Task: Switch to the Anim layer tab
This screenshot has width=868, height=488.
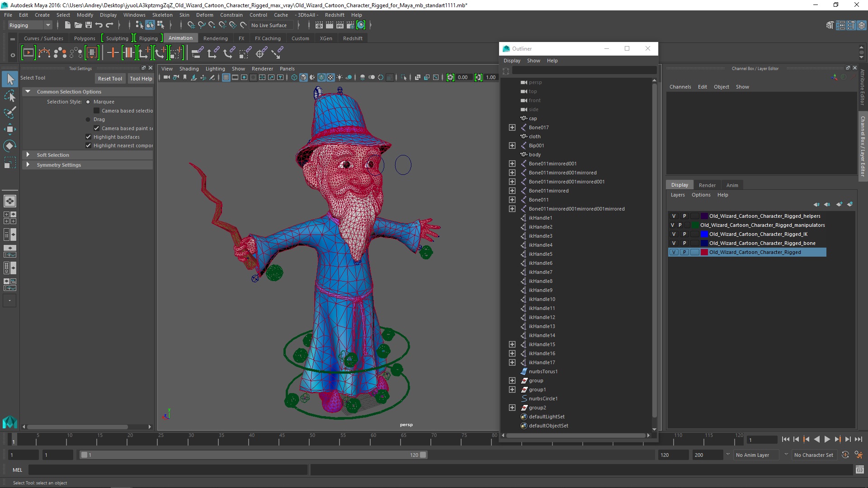Action: (x=732, y=185)
